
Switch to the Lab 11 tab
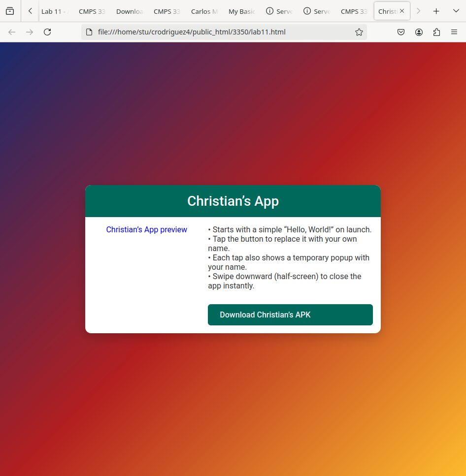tap(54, 11)
